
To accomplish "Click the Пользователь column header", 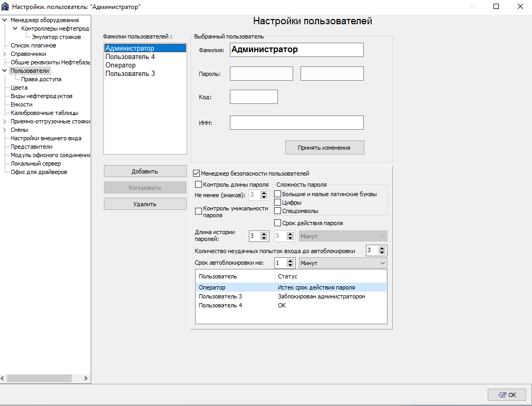I will 235,276.
